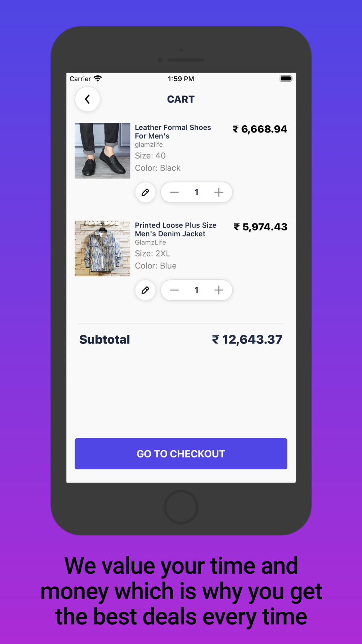The width and height of the screenshot is (362, 644).
Task: Tap the glamzlife brand under shoes
Action: [x=149, y=145]
